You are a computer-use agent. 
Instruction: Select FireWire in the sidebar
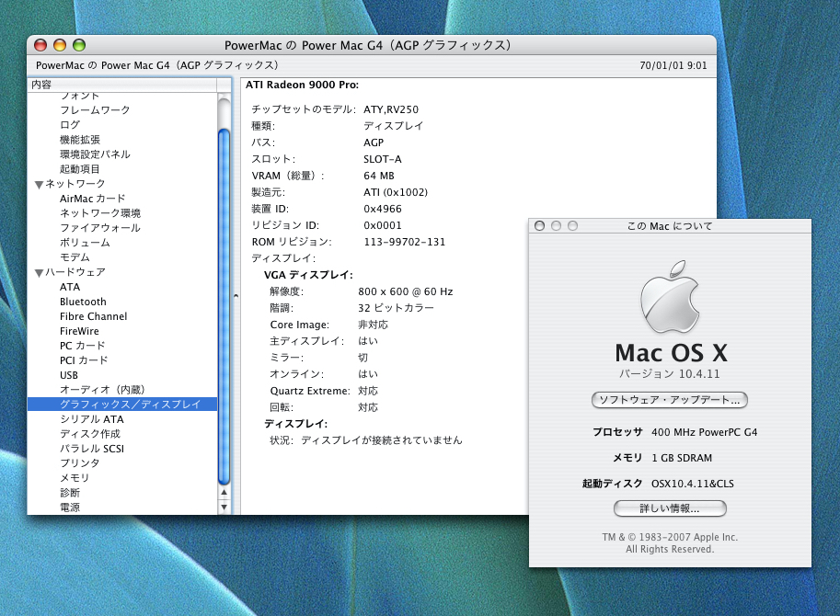[79, 331]
